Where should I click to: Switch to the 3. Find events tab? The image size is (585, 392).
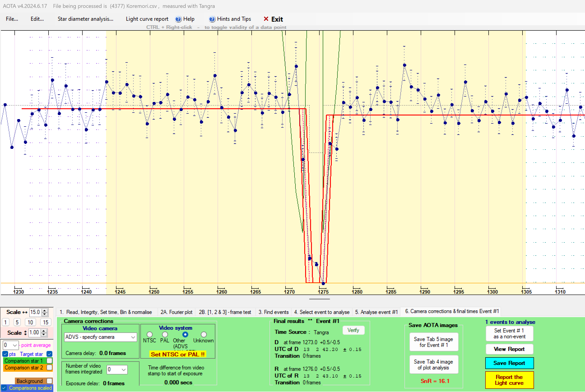pyautogui.click(x=273, y=312)
